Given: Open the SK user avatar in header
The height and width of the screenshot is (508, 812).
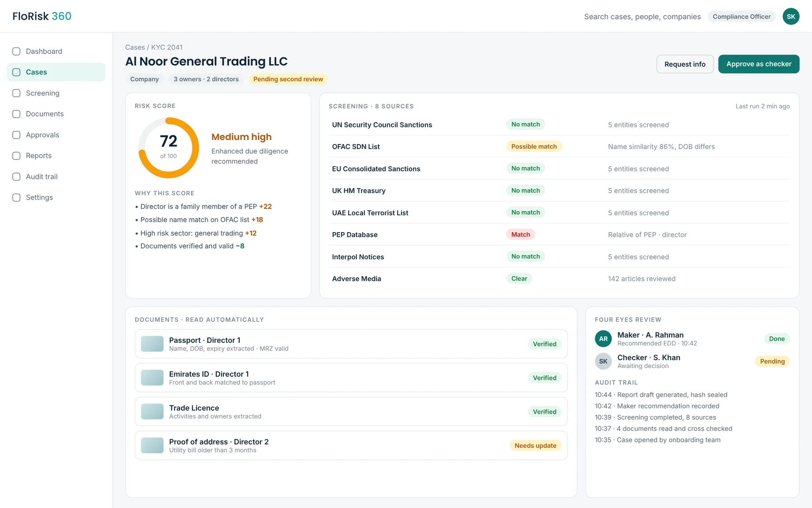Looking at the screenshot, I should pyautogui.click(x=791, y=16).
